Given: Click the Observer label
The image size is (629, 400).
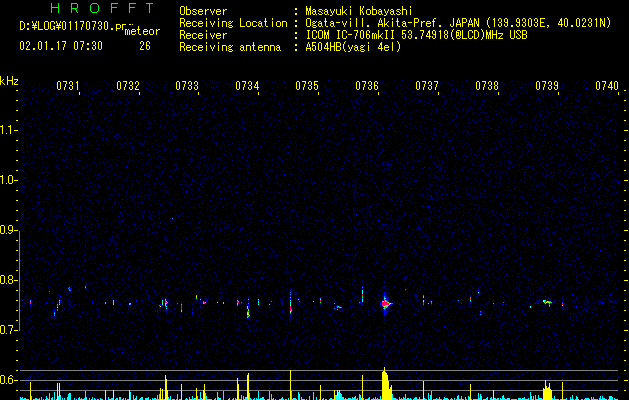Looking at the screenshot, I should click(203, 11).
